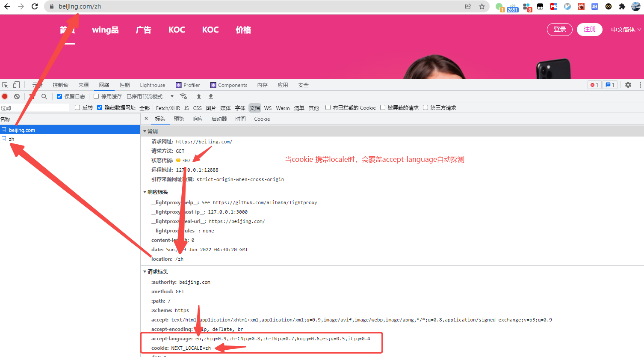The height and width of the screenshot is (357, 644).
Task: Check the 被屏蔽的请求 checkbox
Action: [x=383, y=107]
